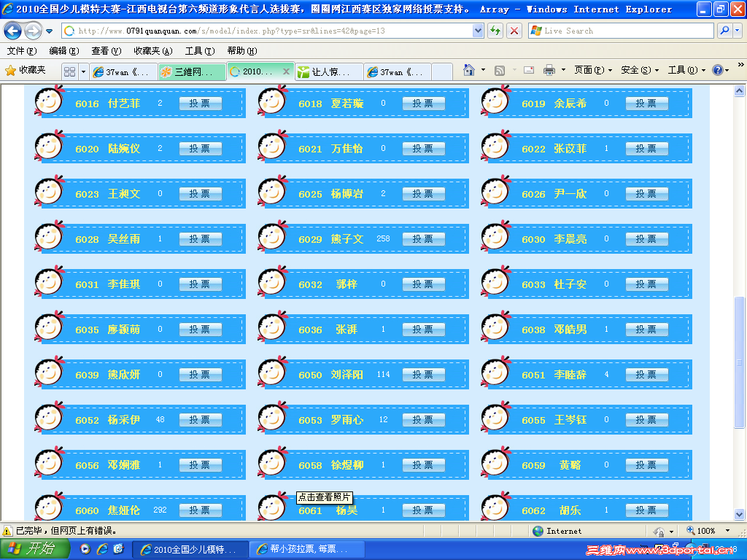Open the 查看(V) menu
Viewport: 747px width, 560px height.
107,51
